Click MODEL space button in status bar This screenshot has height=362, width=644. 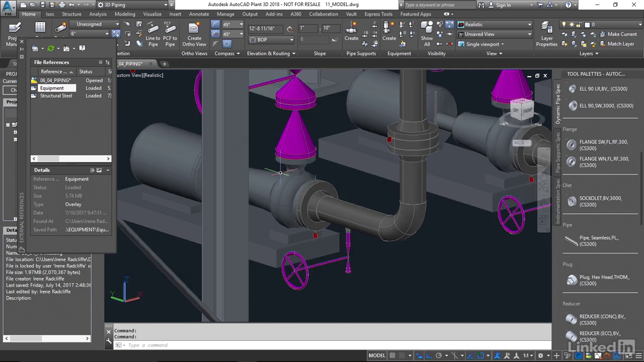coord(377,355)
